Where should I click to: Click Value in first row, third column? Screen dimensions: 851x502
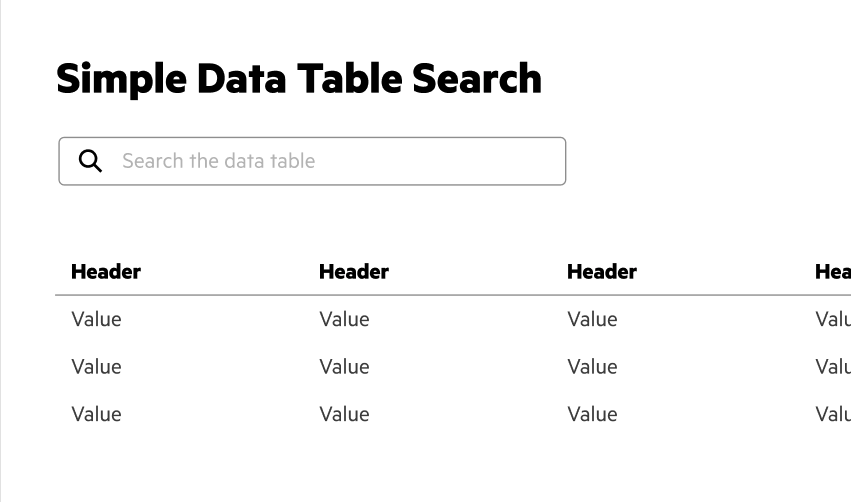pos(592,320)
